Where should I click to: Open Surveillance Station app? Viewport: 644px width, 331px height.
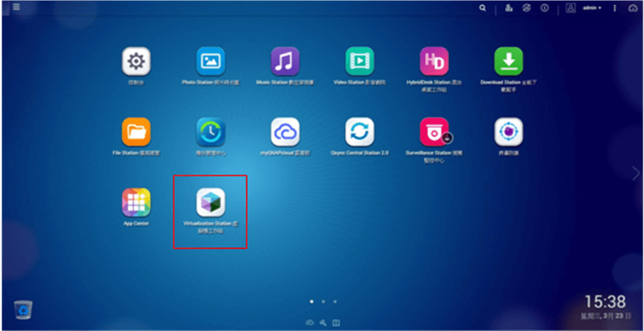pyautogui.click(x=434, y=132)
